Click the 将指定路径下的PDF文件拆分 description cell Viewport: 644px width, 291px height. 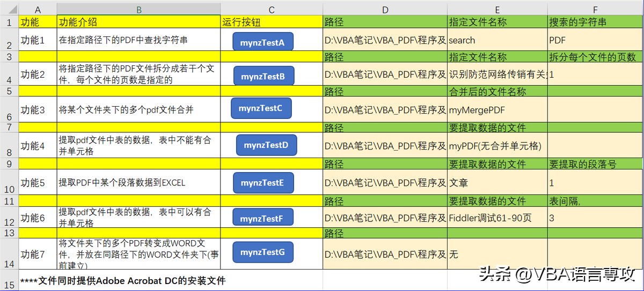pos(138,74)
